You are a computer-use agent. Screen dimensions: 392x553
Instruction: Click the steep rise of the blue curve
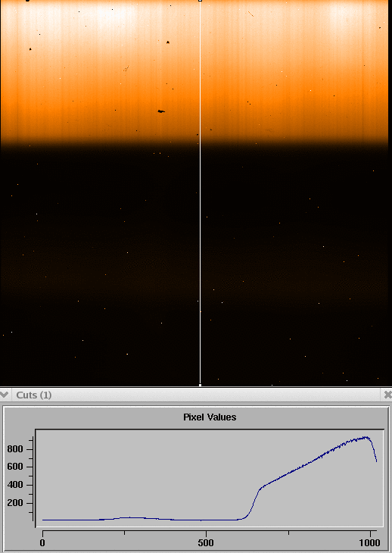[254, 502]
